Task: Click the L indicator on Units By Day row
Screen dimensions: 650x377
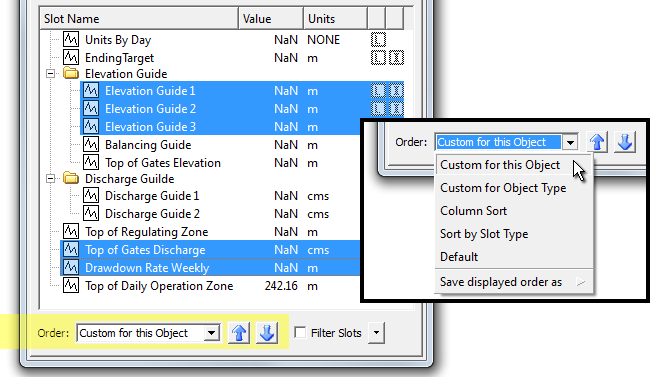Action: point(378,39)
